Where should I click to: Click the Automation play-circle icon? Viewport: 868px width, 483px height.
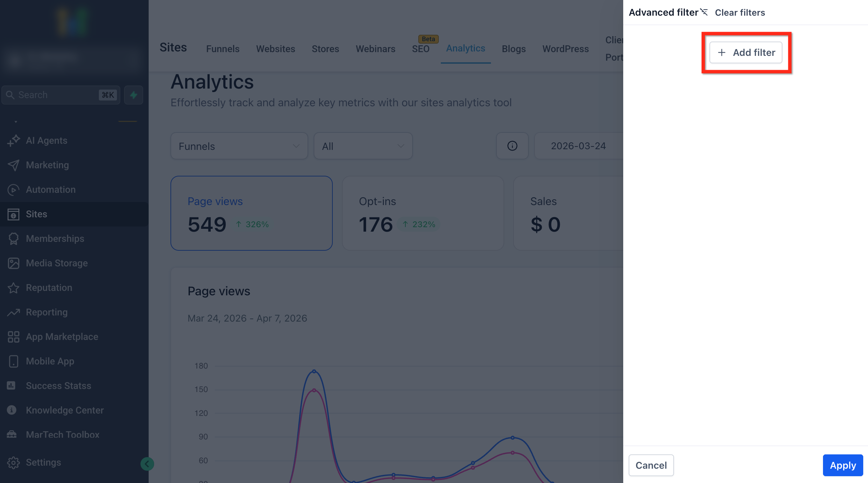click(x=13, y=190)
